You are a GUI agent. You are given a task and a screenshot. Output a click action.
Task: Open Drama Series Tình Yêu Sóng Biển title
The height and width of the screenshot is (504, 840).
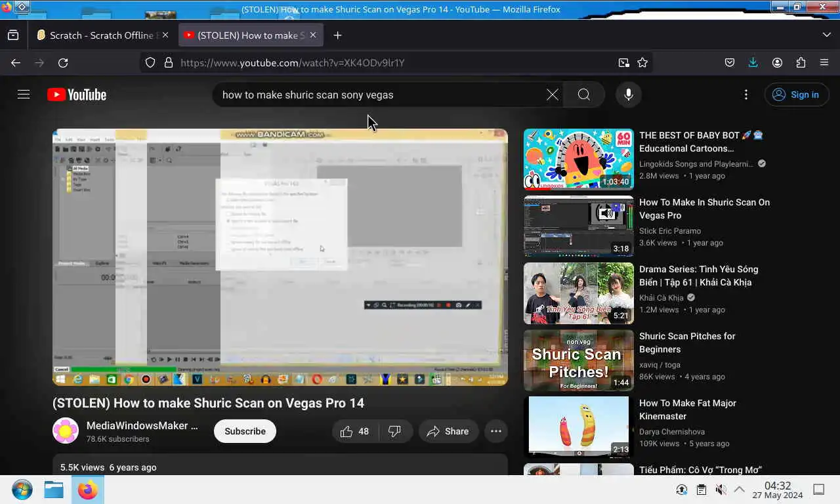click(698, 276)
